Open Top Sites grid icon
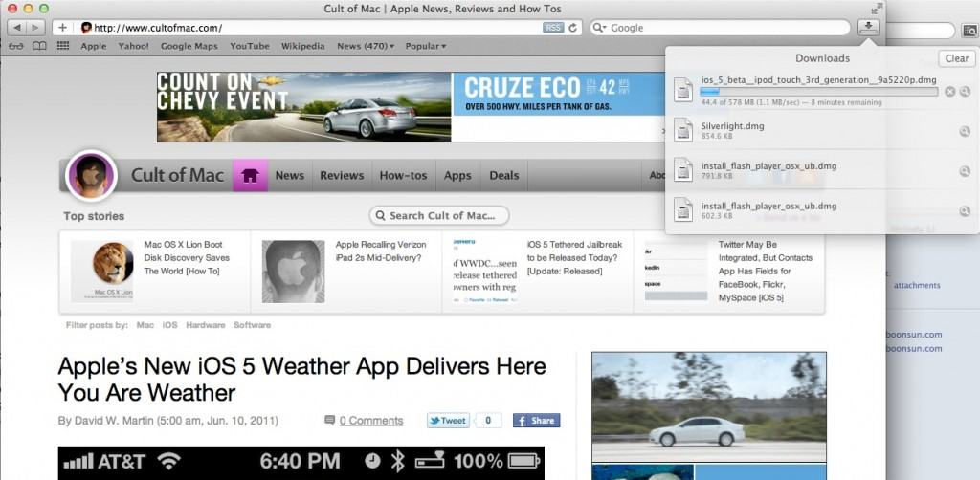The image size is (980, 480). click(x=62, y=46)
